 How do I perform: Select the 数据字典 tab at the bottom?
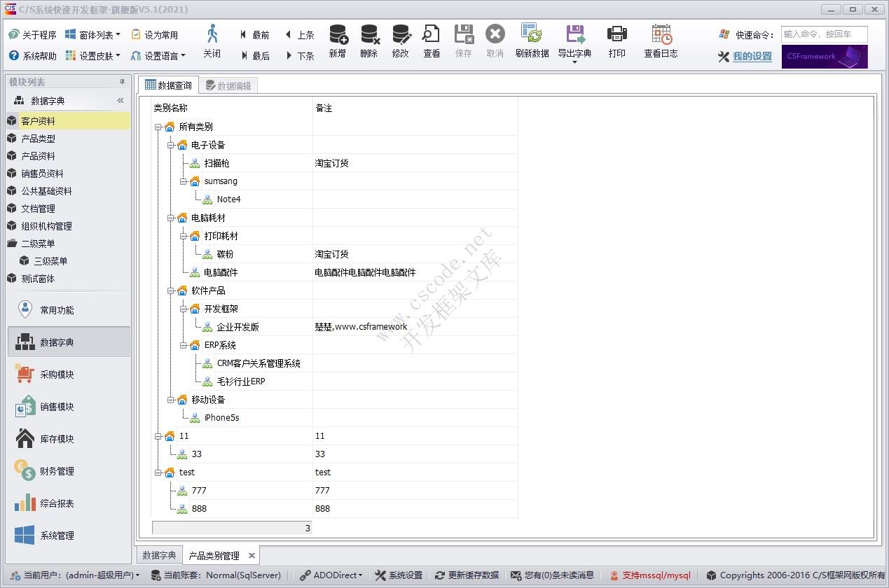click(x=158, y=554)
